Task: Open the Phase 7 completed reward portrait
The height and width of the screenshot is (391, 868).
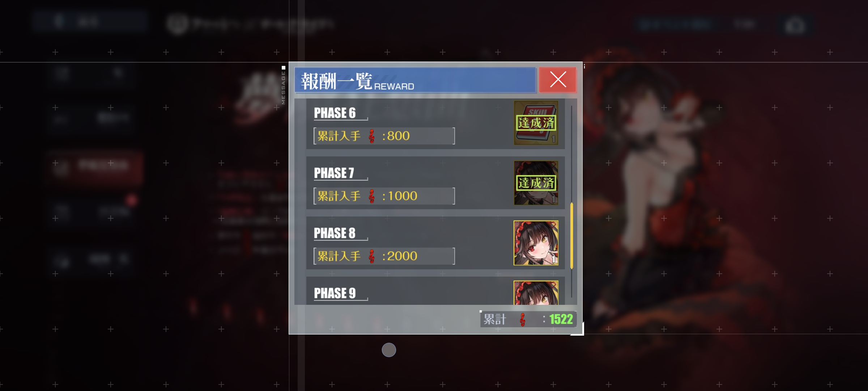Action: click(x=536, y=183)
